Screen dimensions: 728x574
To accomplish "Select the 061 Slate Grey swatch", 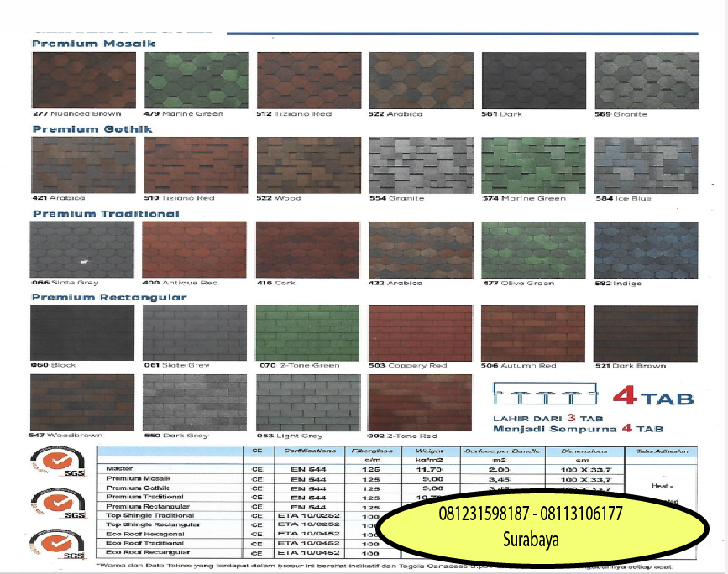I will pyautogui.click(x=195, y=332).
